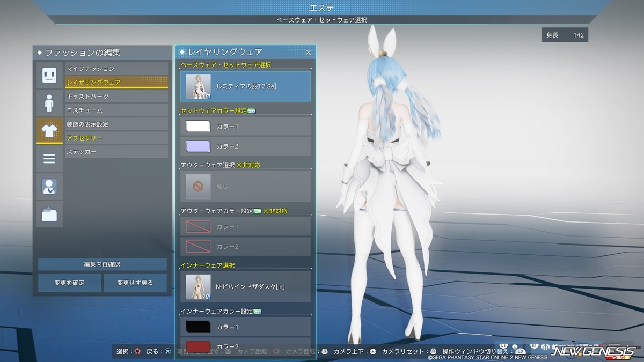This screenshot has width=644, height=362.
Task: Open the folder save icon in sidebar
Action: [49, 215]
